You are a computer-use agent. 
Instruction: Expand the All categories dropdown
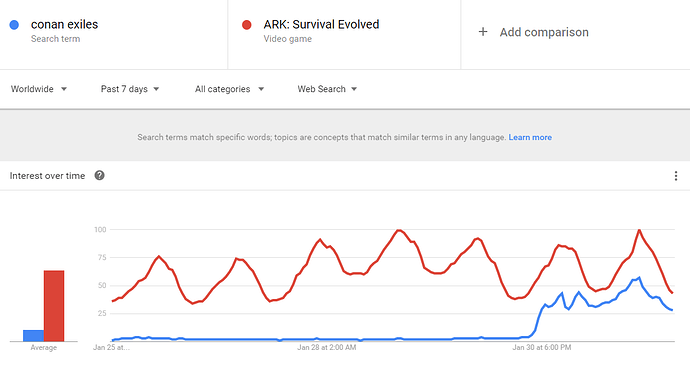tap(229, 89)
